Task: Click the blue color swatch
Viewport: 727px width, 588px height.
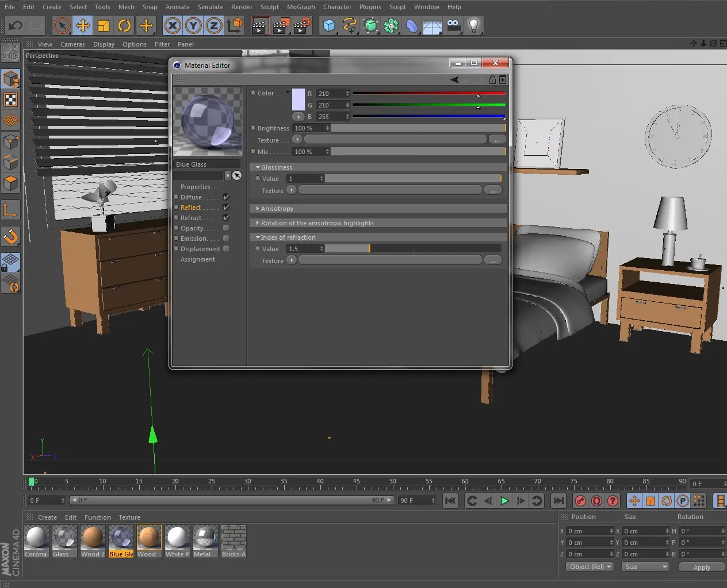Action: 299,99
